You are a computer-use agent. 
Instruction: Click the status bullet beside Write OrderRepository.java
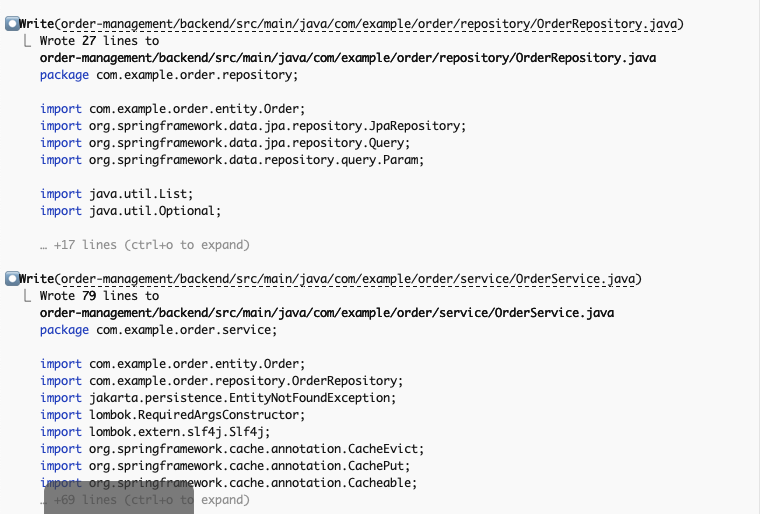(12, 24)
